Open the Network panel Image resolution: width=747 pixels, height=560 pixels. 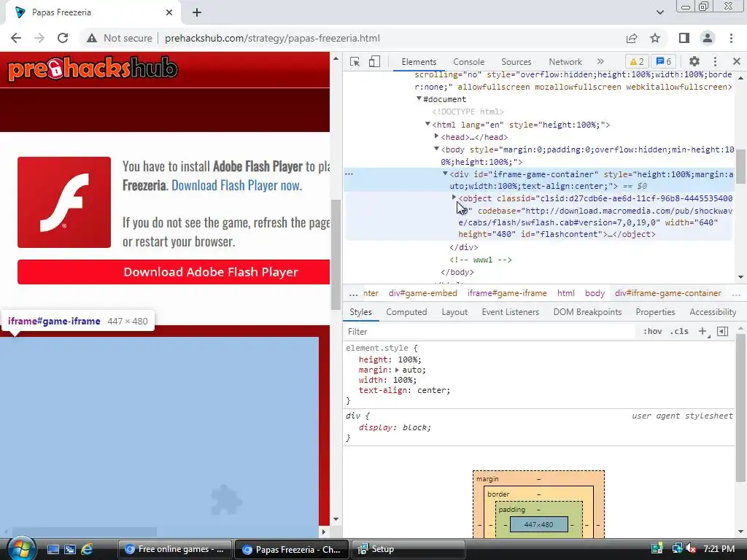pos(565,62)
